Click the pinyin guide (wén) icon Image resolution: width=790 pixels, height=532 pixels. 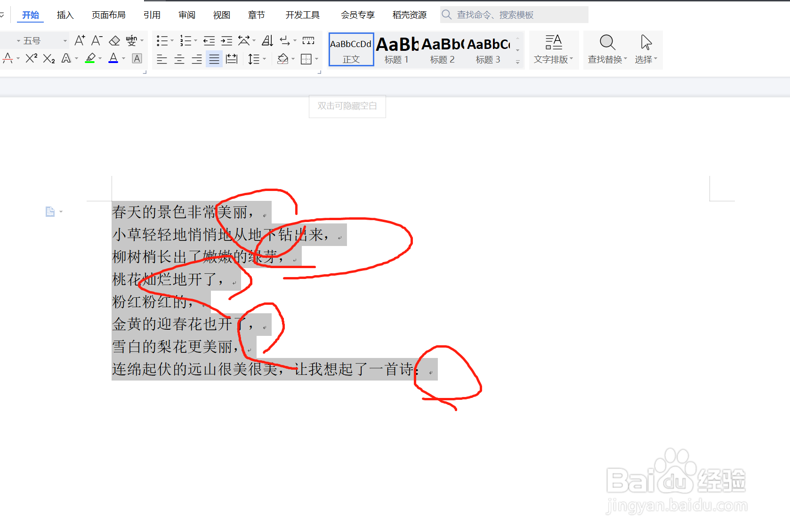pos(131,40)
